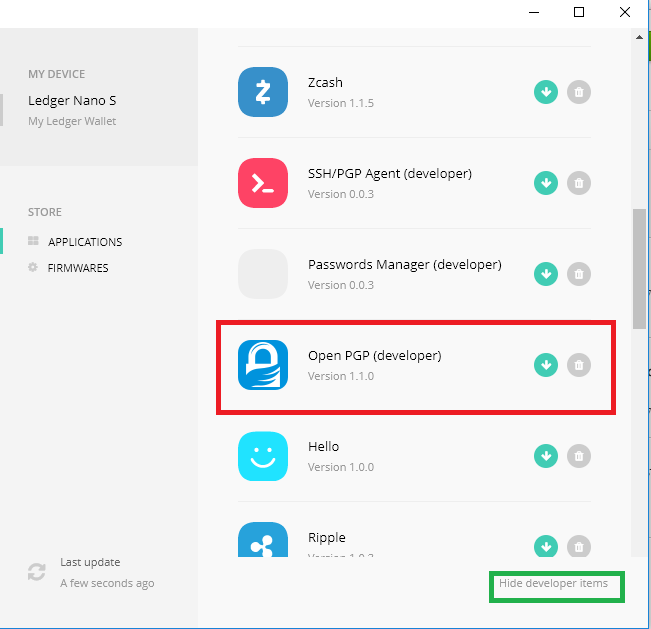
Task: Close the Ledger Manager window
Action: coord(625,12)
